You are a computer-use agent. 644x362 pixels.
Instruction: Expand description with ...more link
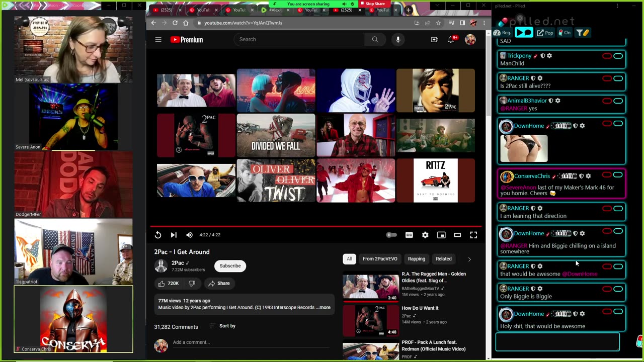pyautogui.click(x=324, y=308)
